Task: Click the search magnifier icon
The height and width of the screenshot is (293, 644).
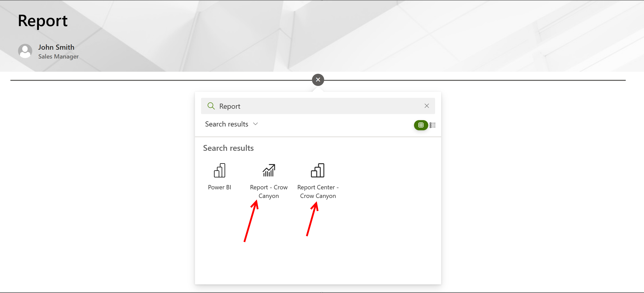Action: (x=211, y=105)
